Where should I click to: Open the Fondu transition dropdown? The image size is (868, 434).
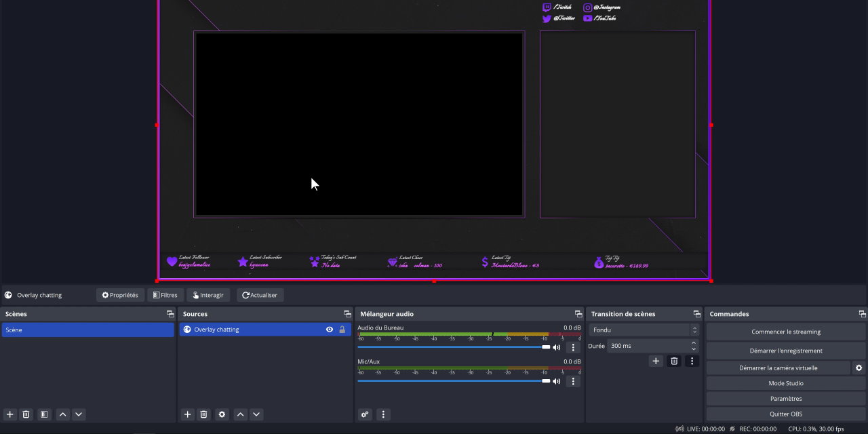644,330
